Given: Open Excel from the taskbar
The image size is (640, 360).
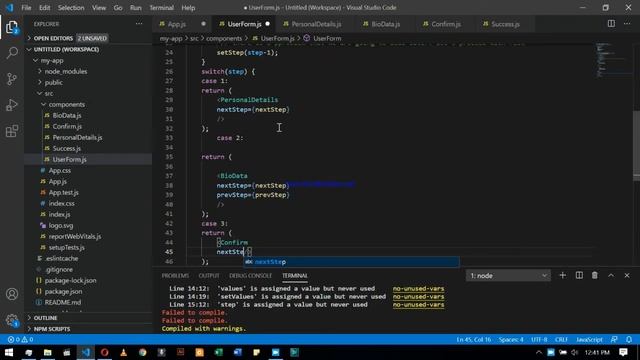Looking at the screenshot, I should coord(219,352).
